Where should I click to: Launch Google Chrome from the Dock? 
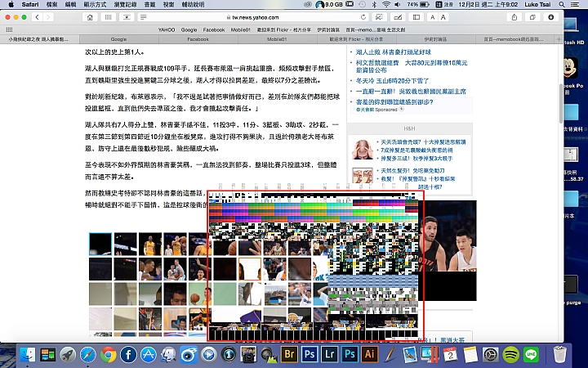pos(108,354)
